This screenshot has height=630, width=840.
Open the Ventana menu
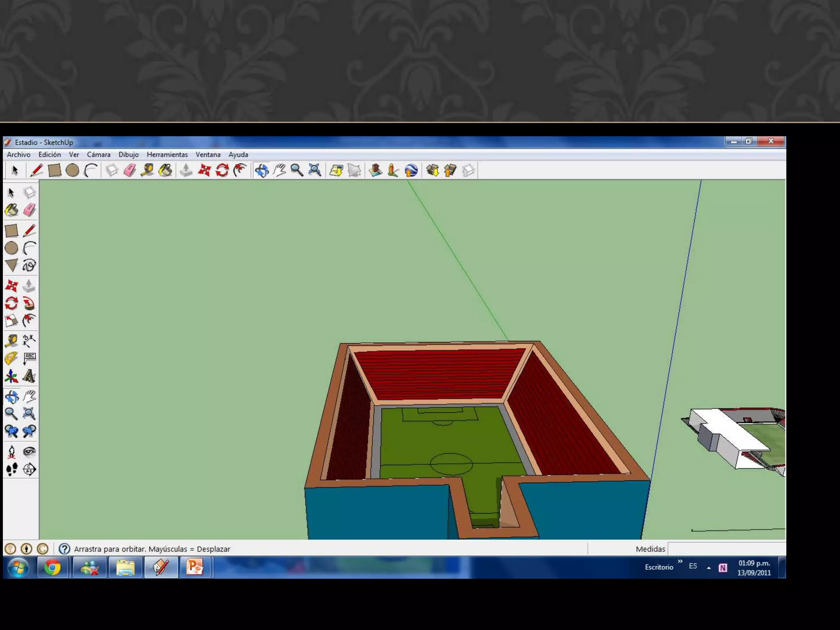(208, 155)
